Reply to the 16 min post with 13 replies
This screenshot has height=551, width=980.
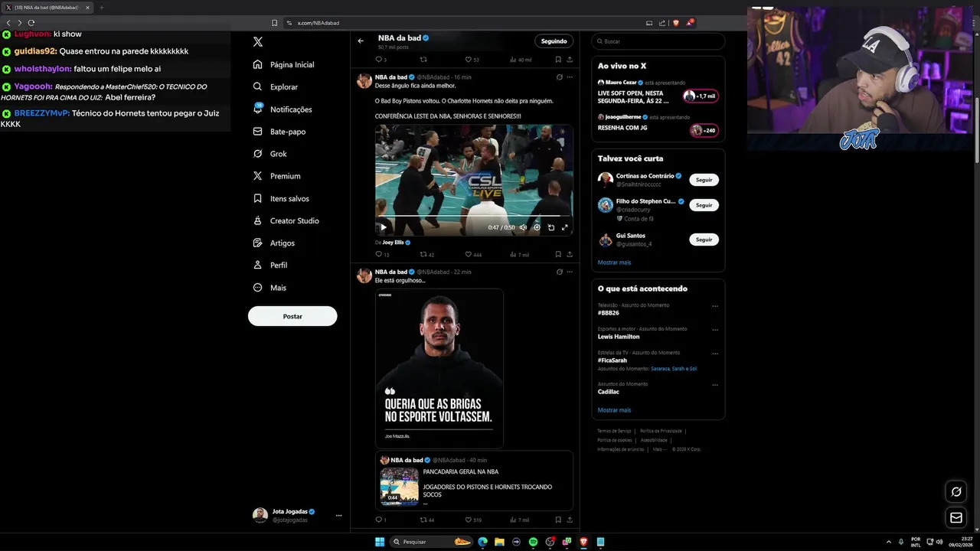(382, 254)
